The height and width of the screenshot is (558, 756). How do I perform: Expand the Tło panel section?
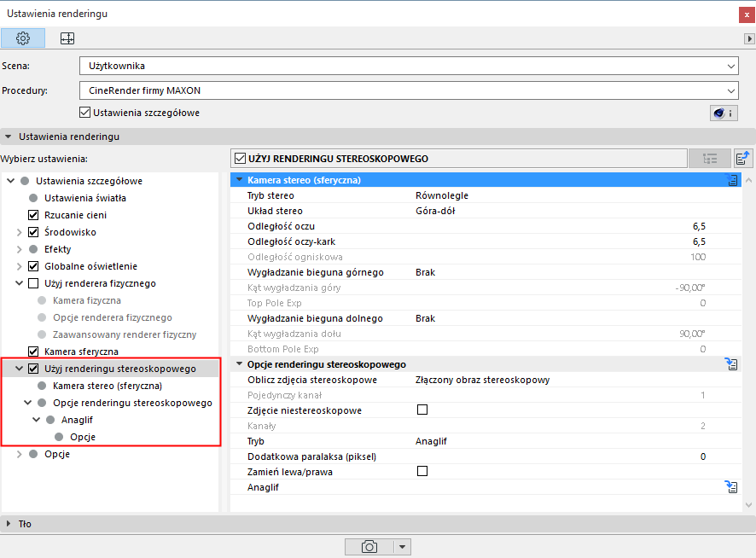9,524
